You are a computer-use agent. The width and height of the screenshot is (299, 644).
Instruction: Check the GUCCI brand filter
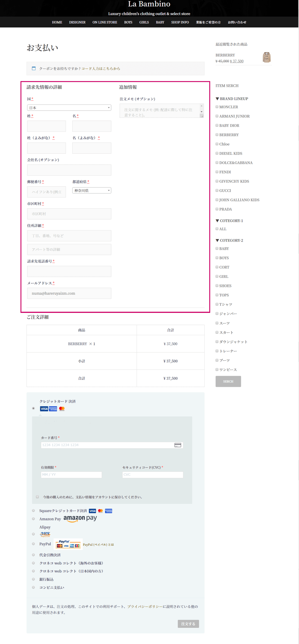(x=217, y=191)
